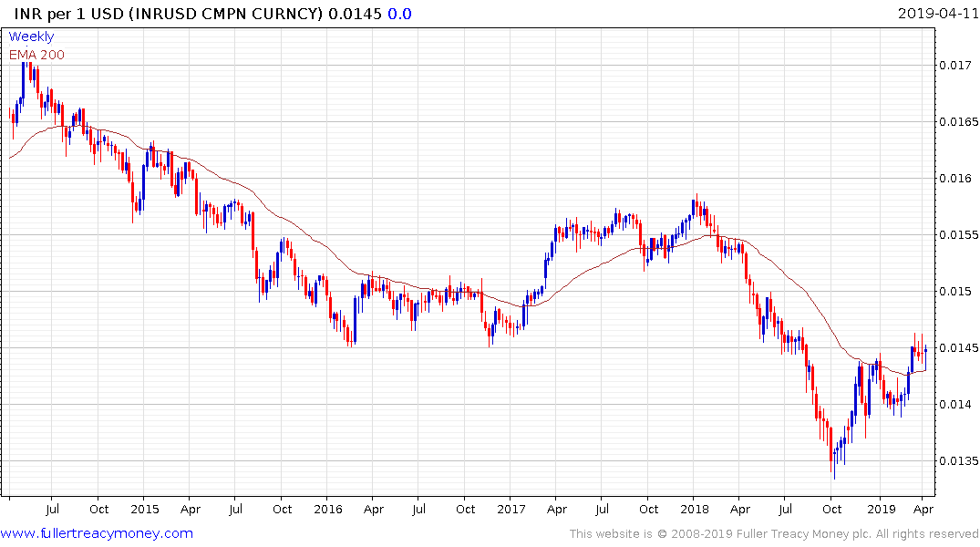Click the 2016 year label on the time axis
The height and width of the screenshot is (547, 980).
click(x=328, y=509)
